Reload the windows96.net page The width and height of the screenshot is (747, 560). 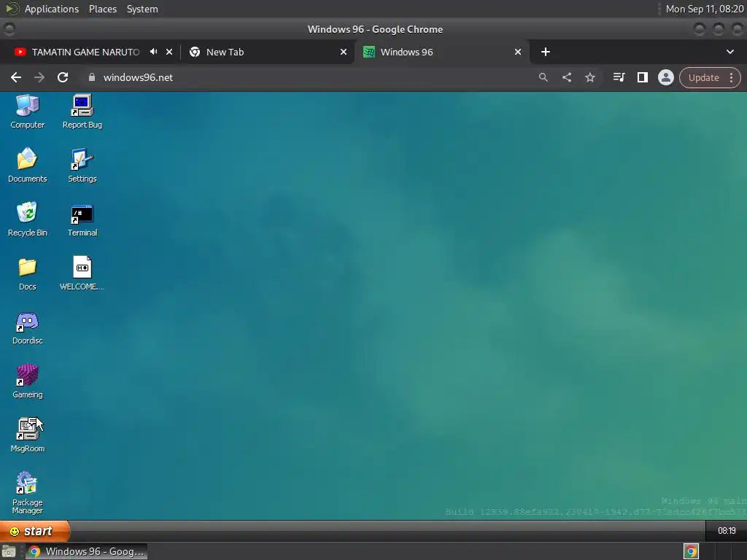(63, 77)
